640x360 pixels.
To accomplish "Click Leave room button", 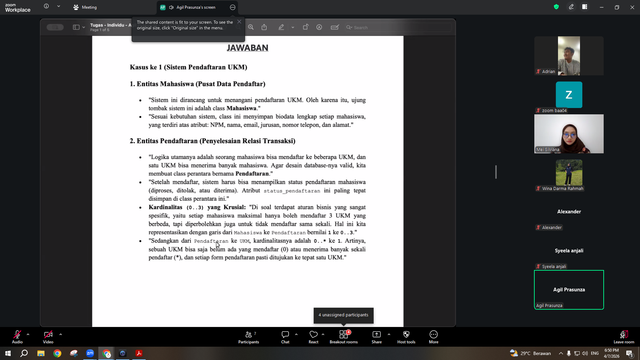I will point(624,337).
